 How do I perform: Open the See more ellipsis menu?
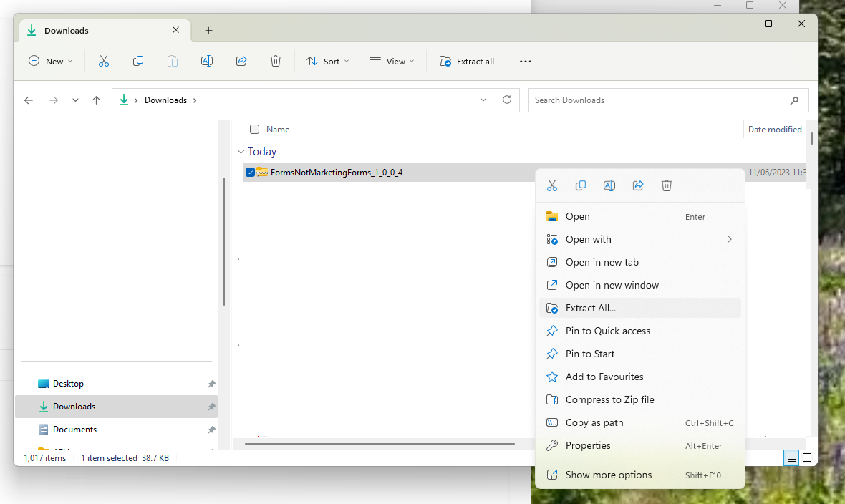526,62
